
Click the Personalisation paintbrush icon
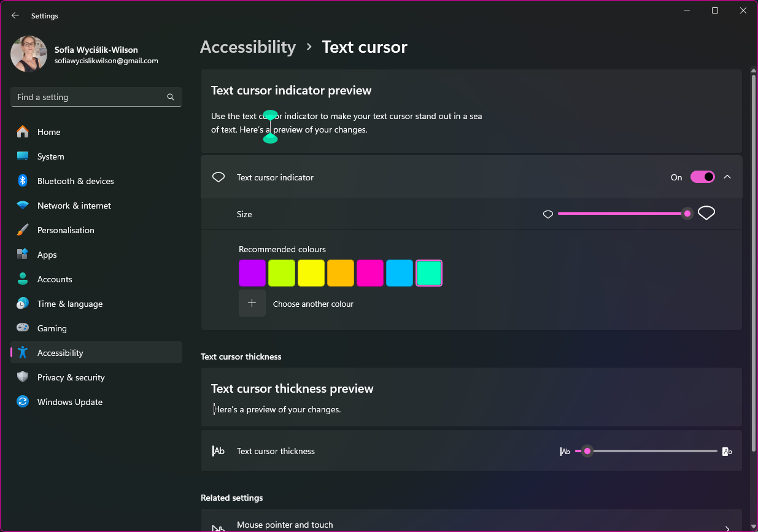[x=23, y=230]
